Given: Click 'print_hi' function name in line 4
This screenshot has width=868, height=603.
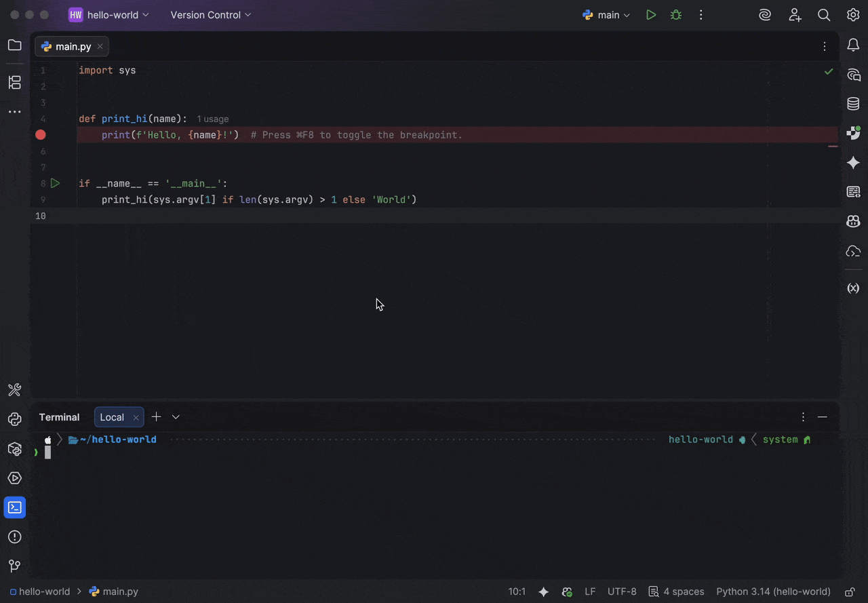Looking at the screenshot, I should point(124,119).
